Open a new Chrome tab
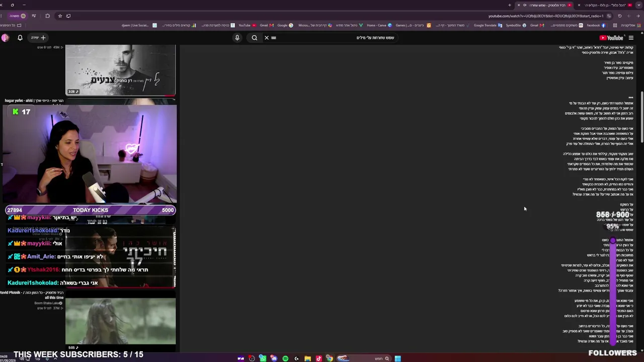Image resolution: width=644 pixels, height=362 pixels. tap(510, 5)
